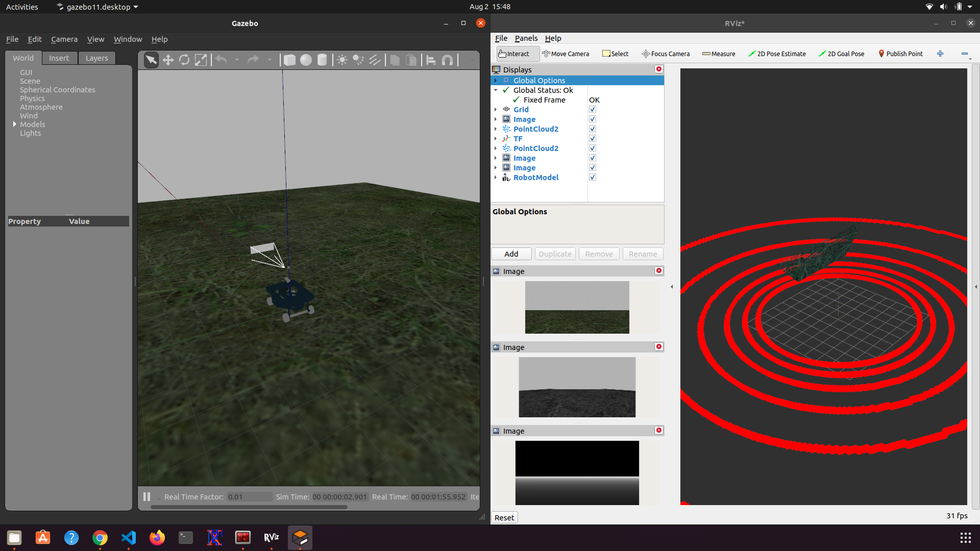This screenshot has width=980, height=551.
Task: Select the rotate mode tool
Action: pos(184,60)
